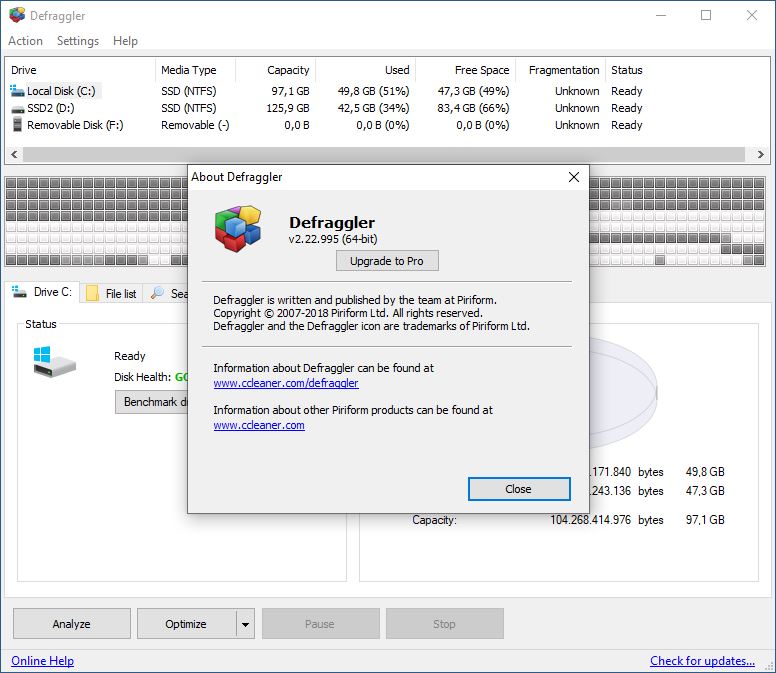
Task: Click the 83,4 GB (66%) free space cell
Action: click(474, 108)
